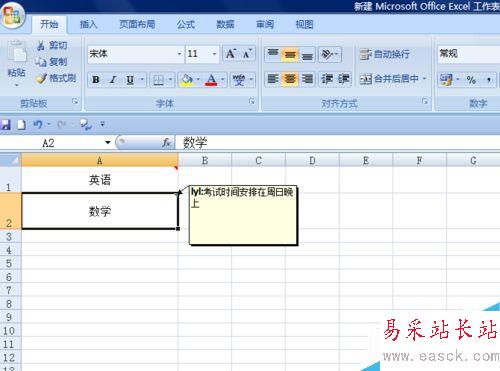The height and width of the screenshot is (371, 500).
Task: Click the formula bar showing 数学
Action: pyautogui.click(x=338, y=143)
